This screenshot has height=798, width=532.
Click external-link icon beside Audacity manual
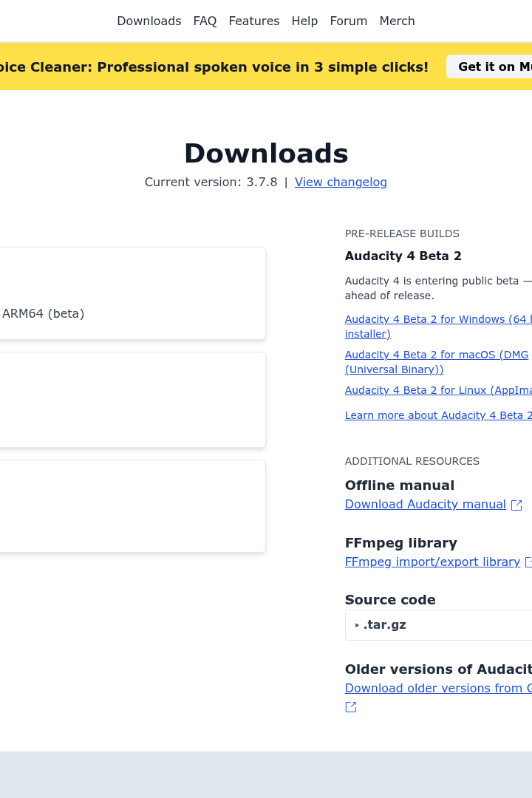pos(516,505)
